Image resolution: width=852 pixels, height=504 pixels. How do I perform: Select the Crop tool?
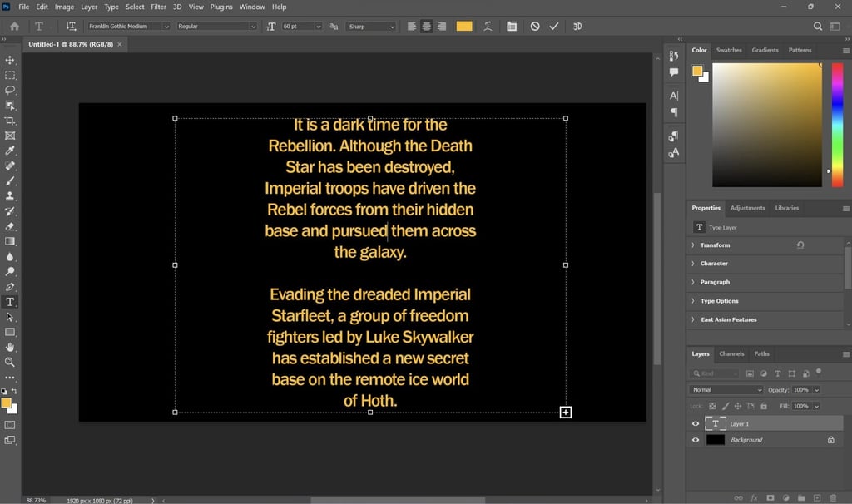click(10, 121)
